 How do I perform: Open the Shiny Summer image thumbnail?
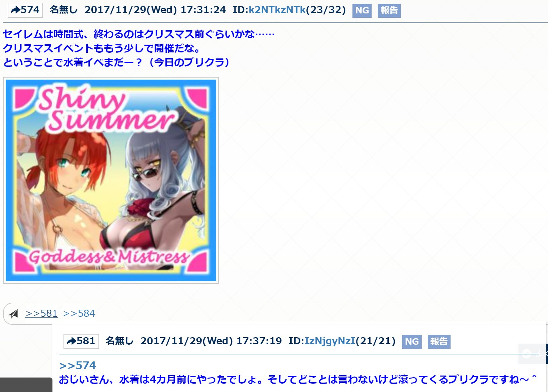111,180
